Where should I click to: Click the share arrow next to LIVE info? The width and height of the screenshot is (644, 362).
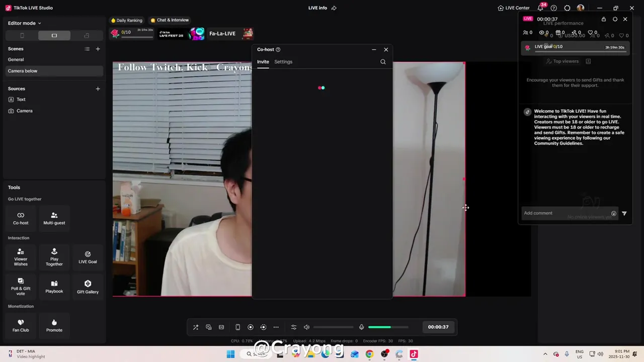click(x=334, y=8)
